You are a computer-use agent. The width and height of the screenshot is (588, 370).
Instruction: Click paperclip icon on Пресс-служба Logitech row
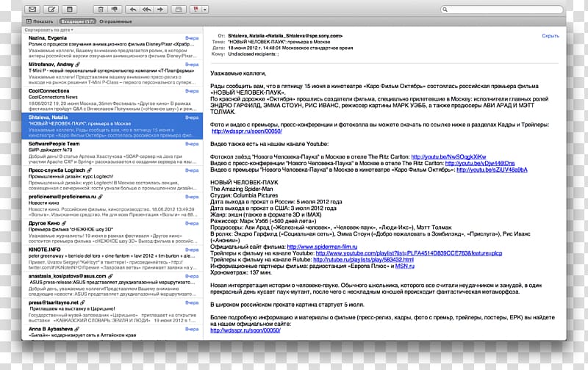click(x=89, y=170)
